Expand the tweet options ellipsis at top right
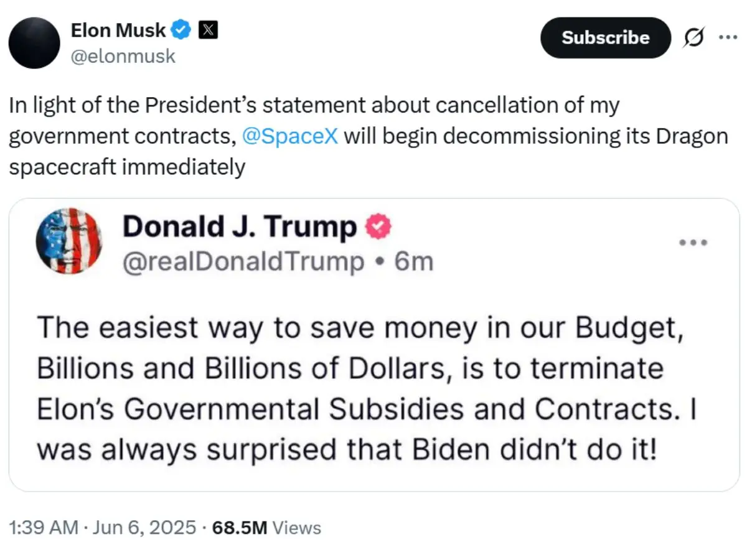This screenshot has height=560, width=747. (729, 37)
